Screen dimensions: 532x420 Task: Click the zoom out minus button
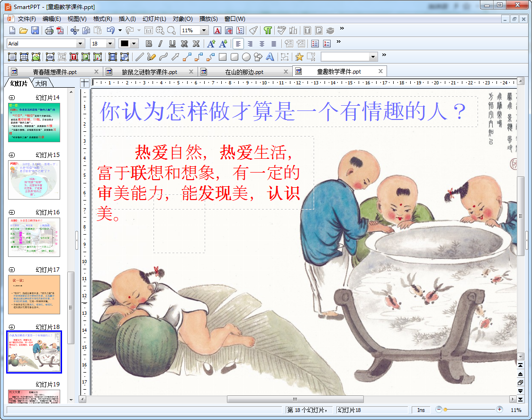coord(439,410)
